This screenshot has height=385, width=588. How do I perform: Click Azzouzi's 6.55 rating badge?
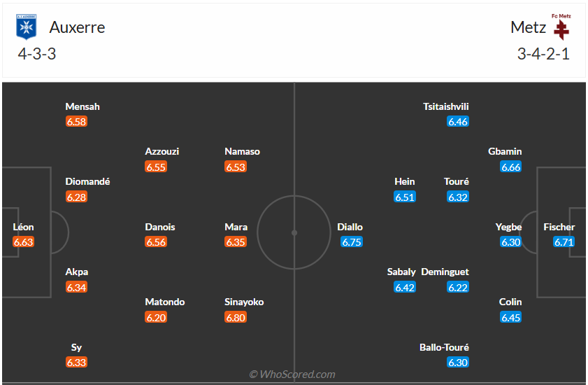pos(156,167)
